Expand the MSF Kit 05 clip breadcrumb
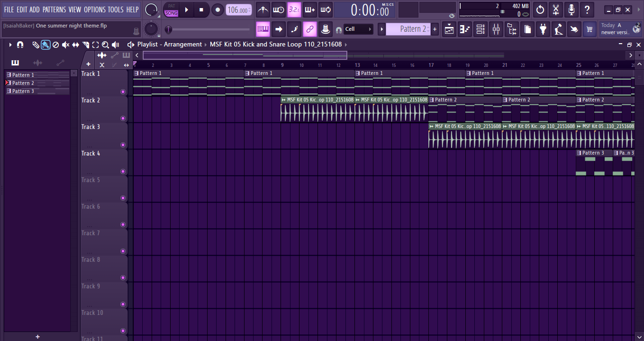 [x=276, y=45]
